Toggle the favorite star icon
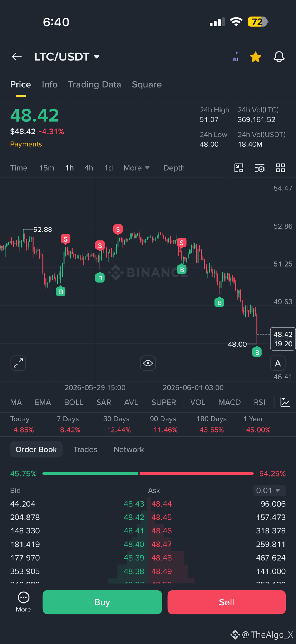Screen dimensions: 296x644 256,57
